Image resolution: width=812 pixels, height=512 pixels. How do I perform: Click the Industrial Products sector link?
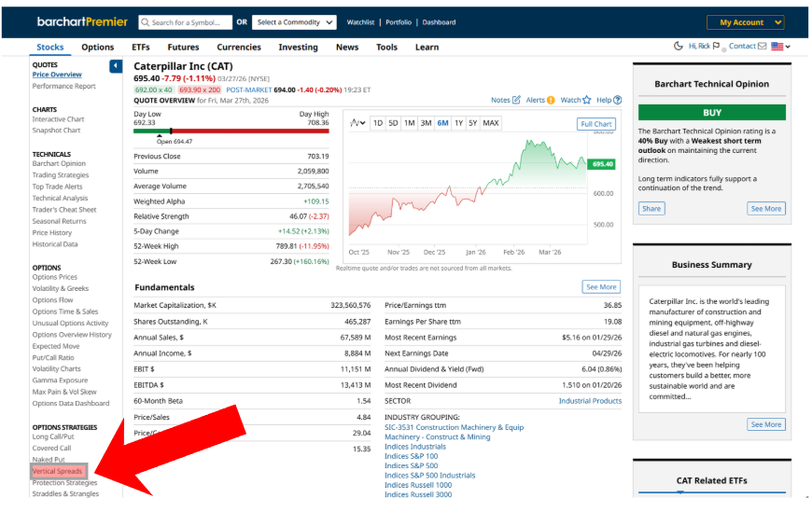(590, 401)
